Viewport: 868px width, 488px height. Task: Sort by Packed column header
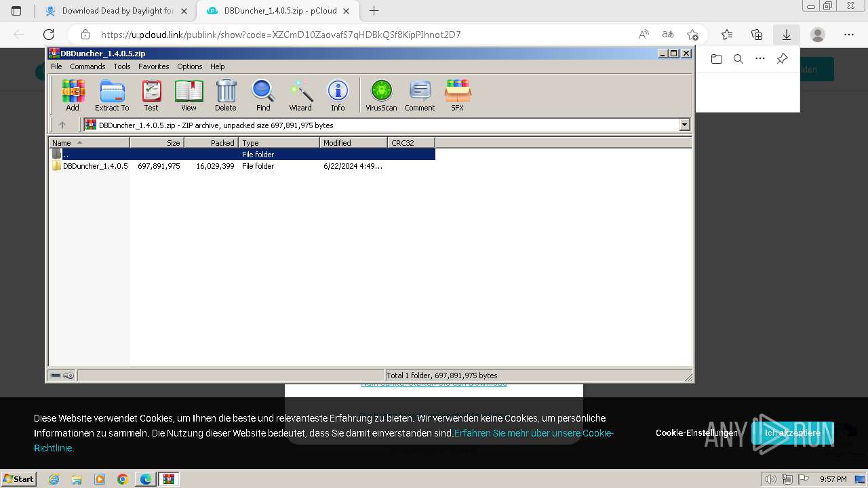(x=211, y=142)
